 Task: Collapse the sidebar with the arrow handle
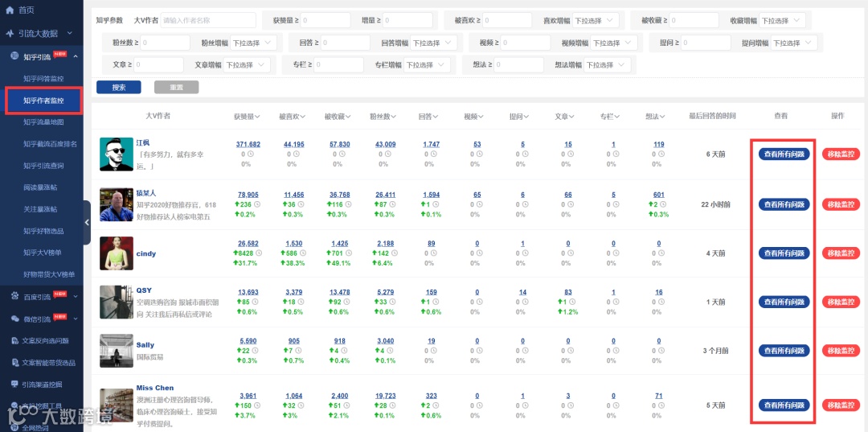(x=86, y=222)
